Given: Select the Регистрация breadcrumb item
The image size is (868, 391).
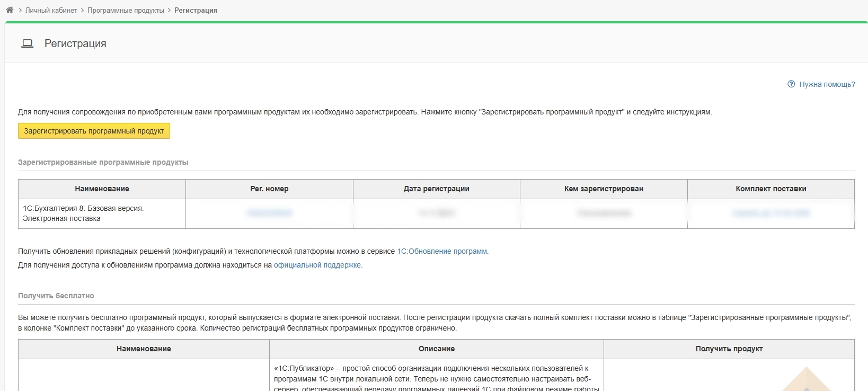Looking at the screenshot, I should (x=196, y=11).
